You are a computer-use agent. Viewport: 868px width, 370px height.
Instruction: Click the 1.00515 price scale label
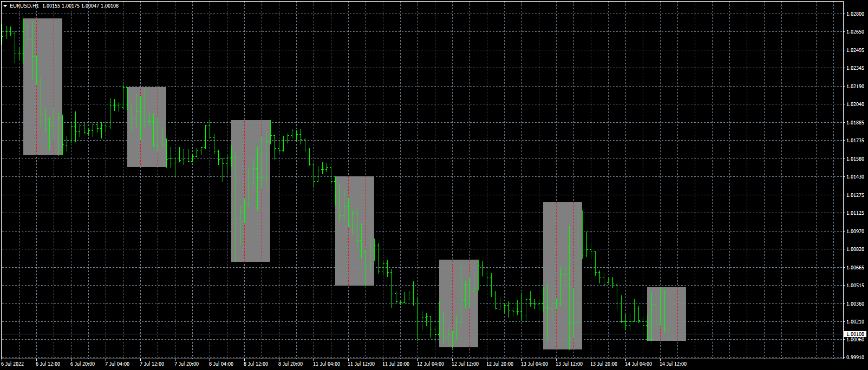(856, 286)
